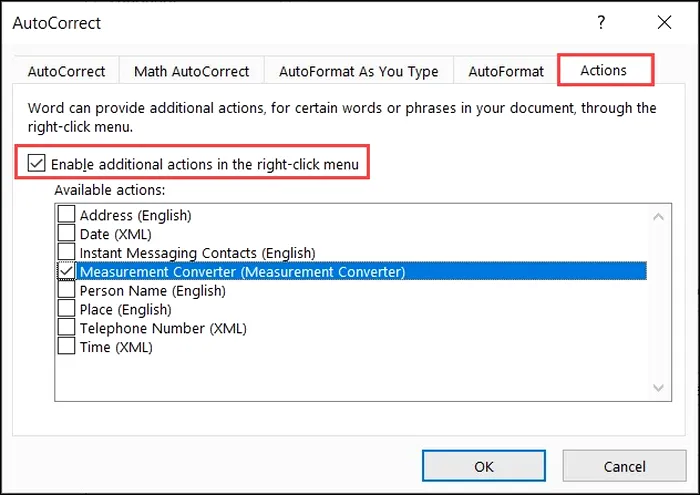Uncheck the Measurement Converter action
The width and height of the screenshot is (700, 495).
pyautogui.click(x=66, y=271)
